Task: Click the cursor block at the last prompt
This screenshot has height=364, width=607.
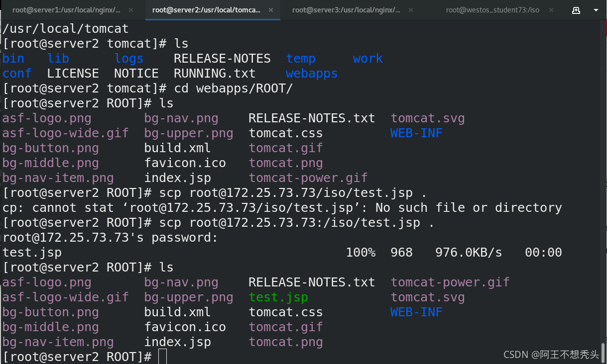Action: (x=162, y=357)
